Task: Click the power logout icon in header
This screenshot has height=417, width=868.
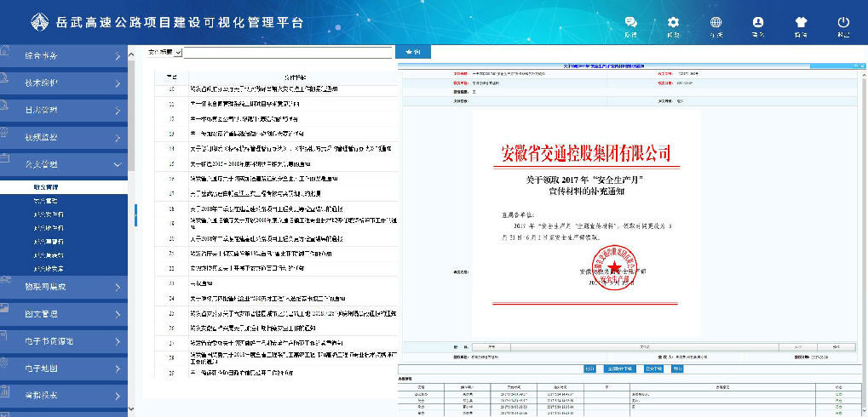Action: (843, 22)
